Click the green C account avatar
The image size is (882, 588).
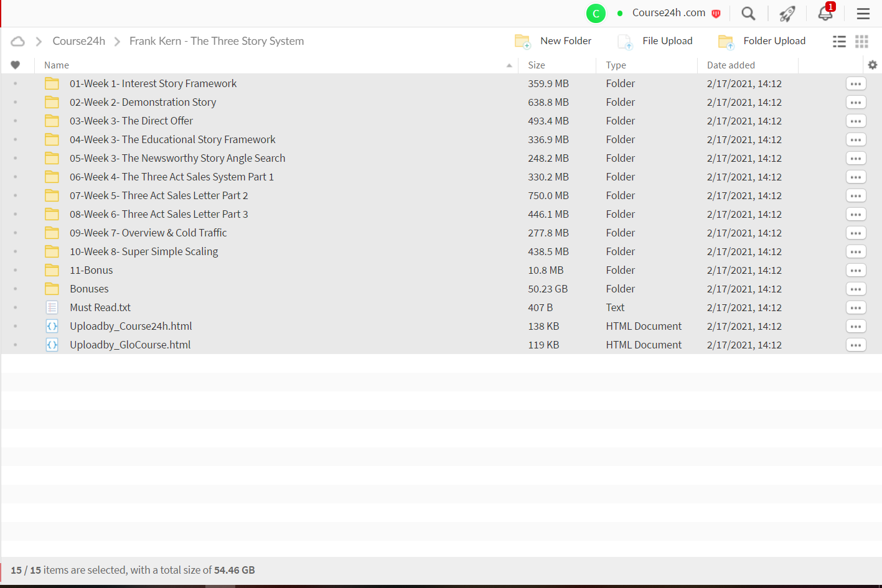(x=596, y=13)
